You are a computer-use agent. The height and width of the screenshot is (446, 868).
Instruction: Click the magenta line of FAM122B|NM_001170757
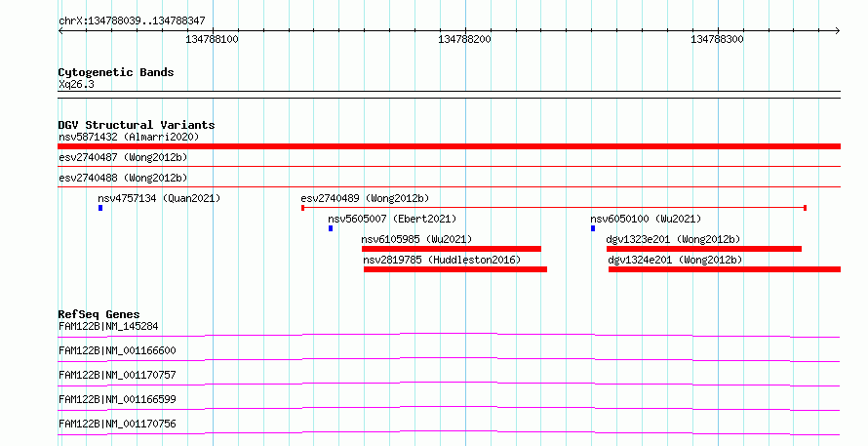(449, 384)
